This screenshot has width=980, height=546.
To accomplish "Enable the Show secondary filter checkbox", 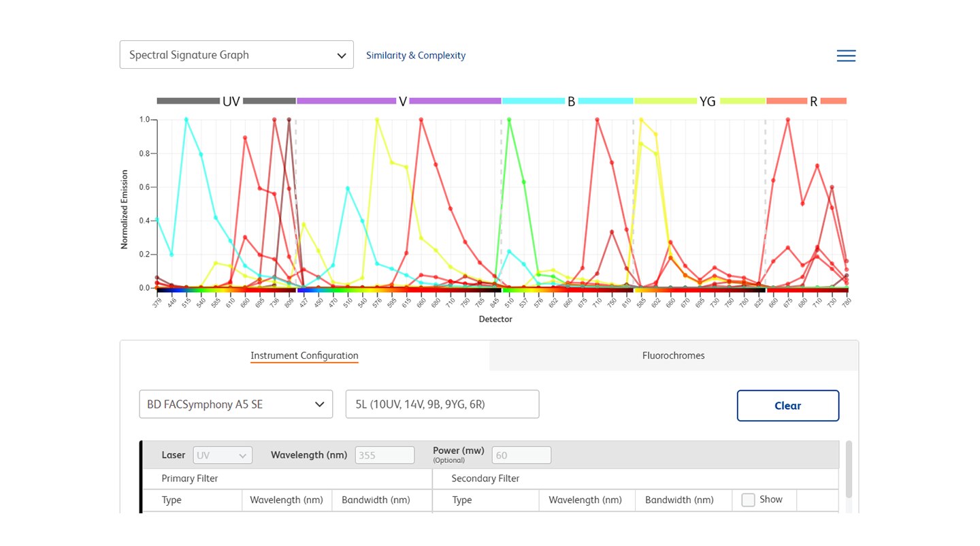I will 748,500.
